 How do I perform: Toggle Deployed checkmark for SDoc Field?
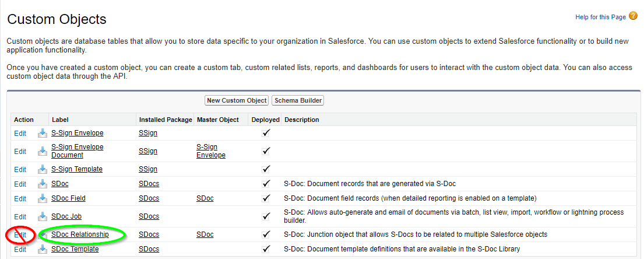click(x=266, y=198)
